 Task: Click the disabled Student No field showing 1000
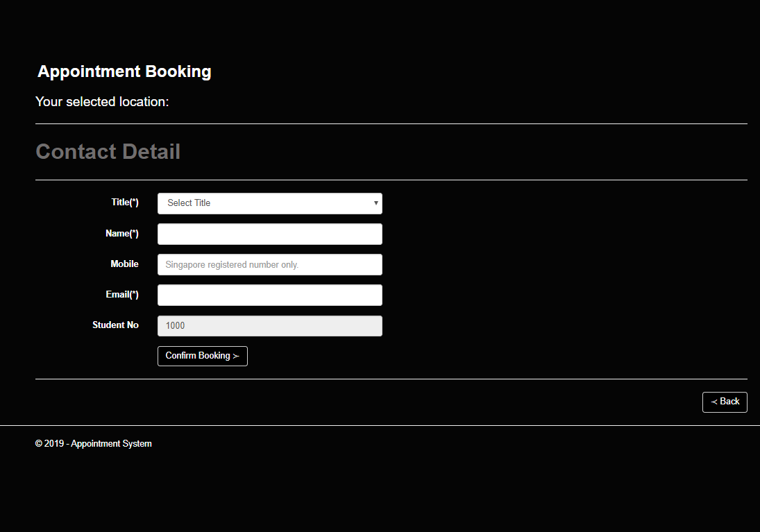269,325
